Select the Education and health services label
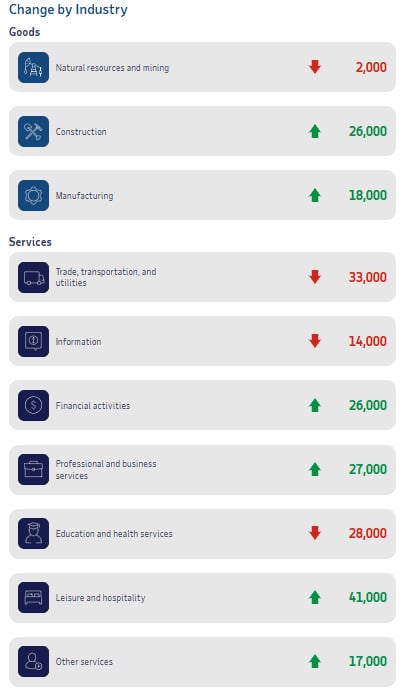This screenshot has width=411, height=692. 114,534
